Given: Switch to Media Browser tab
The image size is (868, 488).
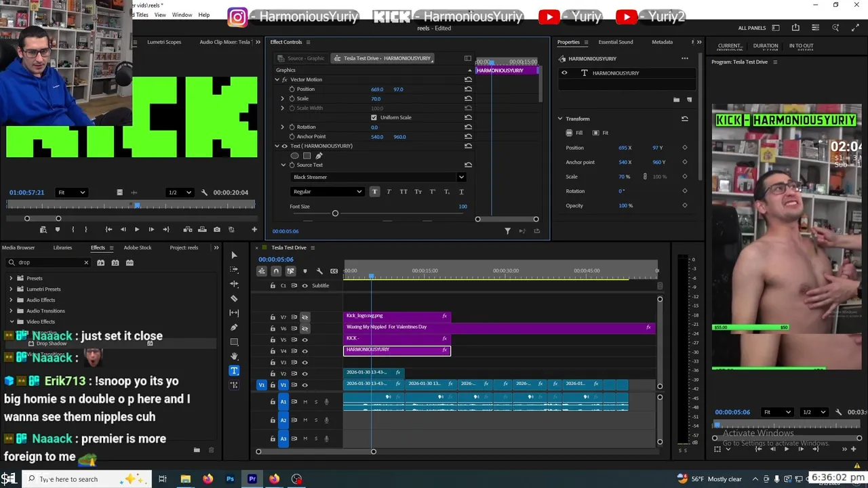Looking at the screenshot, I should pos(18,247).
